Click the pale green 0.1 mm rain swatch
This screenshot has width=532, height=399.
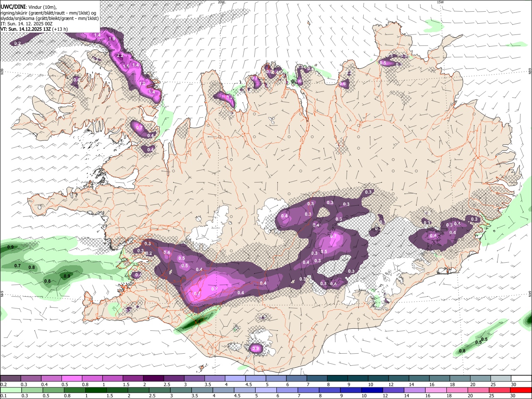(10, 390)
